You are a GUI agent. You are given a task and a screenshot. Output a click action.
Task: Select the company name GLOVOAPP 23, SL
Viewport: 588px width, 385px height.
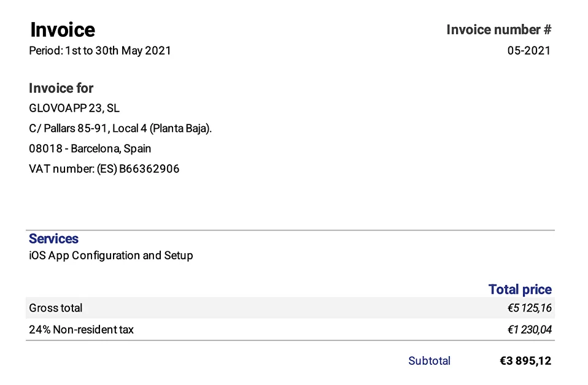[74, 109]
